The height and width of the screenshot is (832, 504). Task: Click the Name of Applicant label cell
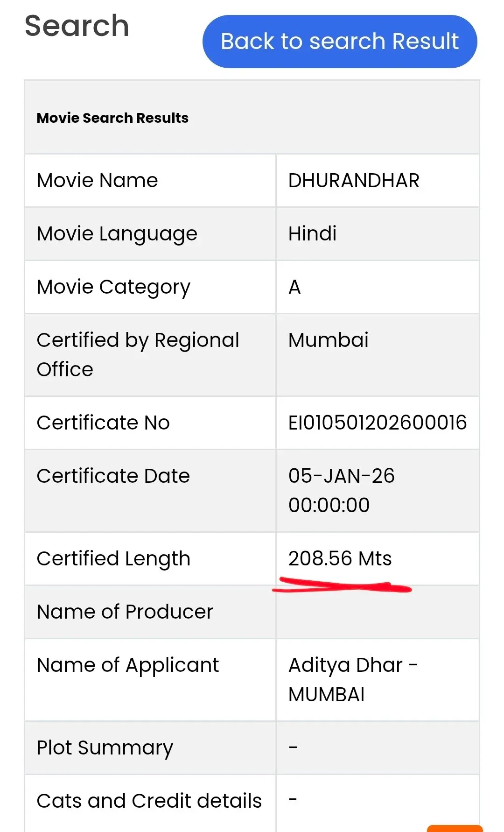[127, 664]
